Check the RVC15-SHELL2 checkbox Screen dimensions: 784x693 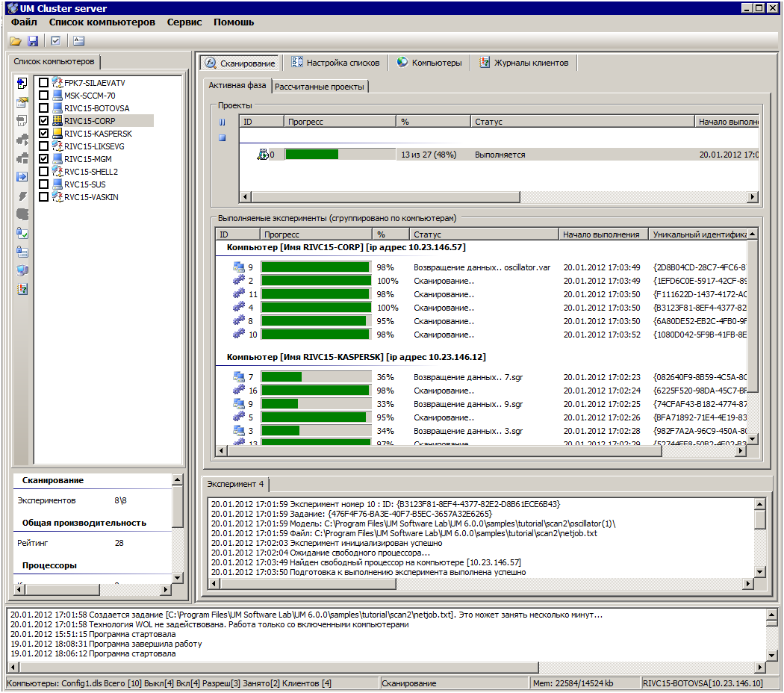(x=43, y=172)
